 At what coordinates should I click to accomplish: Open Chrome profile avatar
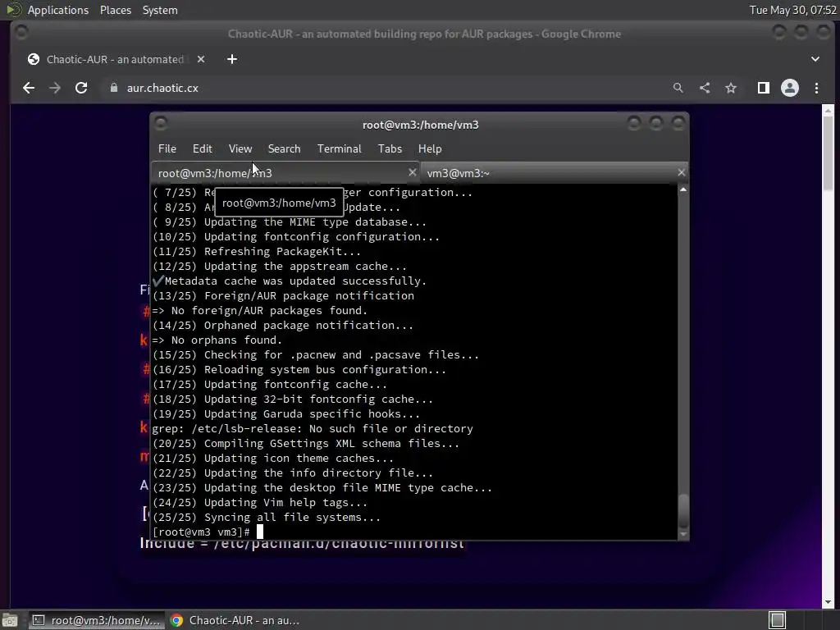[x=790, y=88]
